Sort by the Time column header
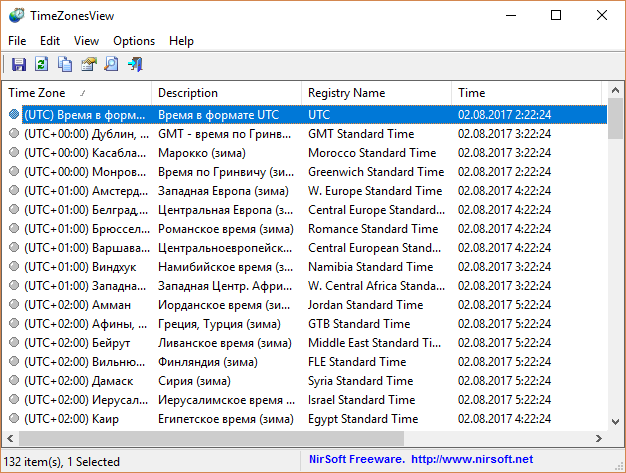Image resolution: width=626 pixels, height=473 pixels. [526, 93]
